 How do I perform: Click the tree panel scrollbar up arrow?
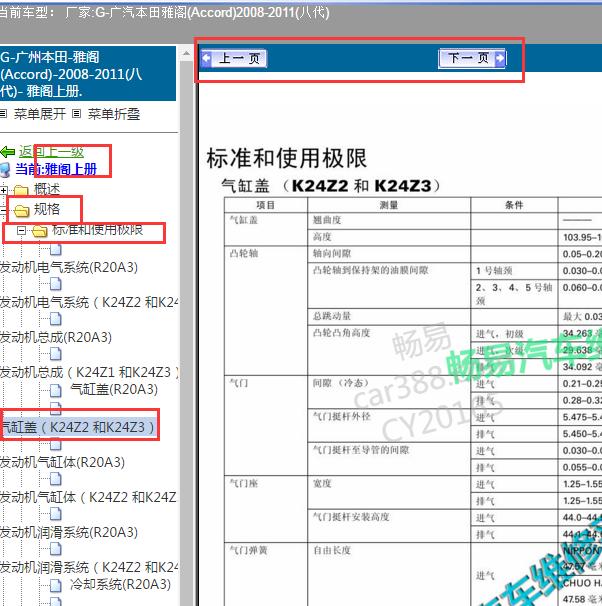click(x=186, y=53)
